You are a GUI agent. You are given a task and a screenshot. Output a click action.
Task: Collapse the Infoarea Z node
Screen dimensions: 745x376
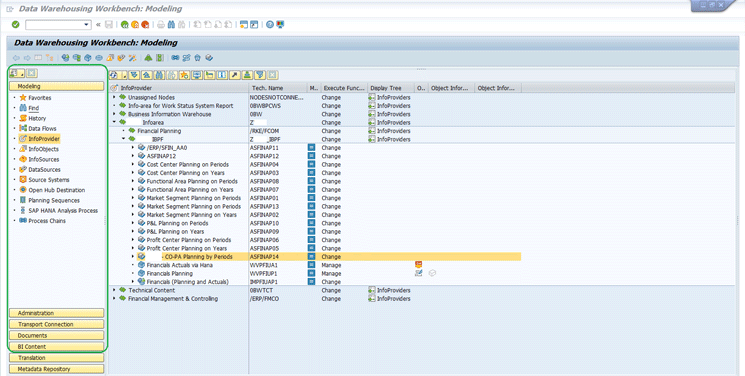tap(114, 123)
